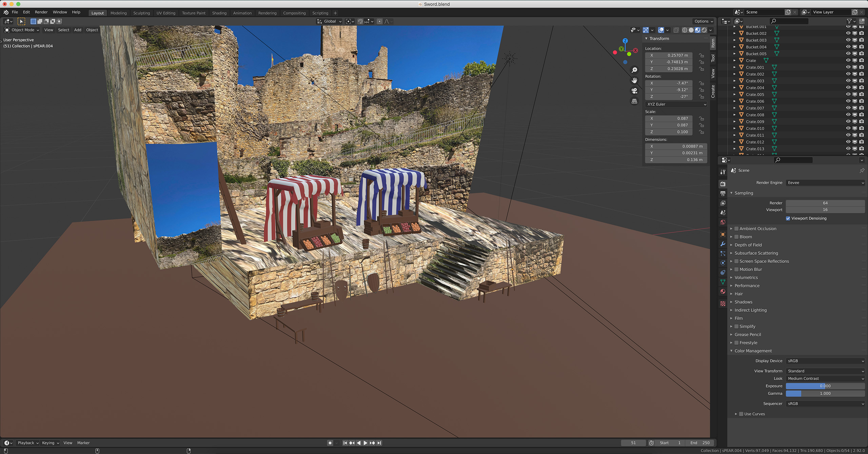Image resolution: width=868 pixels, height=454 pixels.
Task: Open the Tool sidebar tab
Action: point(713,58)
